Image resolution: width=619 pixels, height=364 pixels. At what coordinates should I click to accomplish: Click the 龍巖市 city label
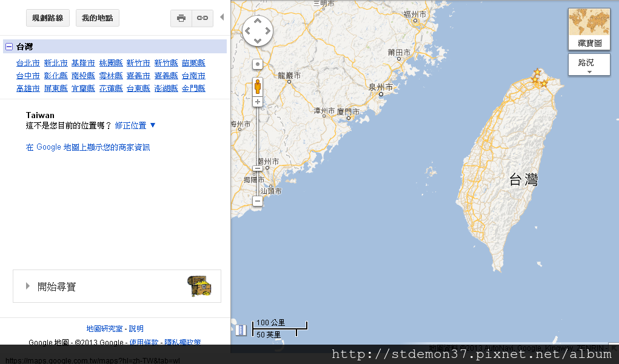point(289,75)
